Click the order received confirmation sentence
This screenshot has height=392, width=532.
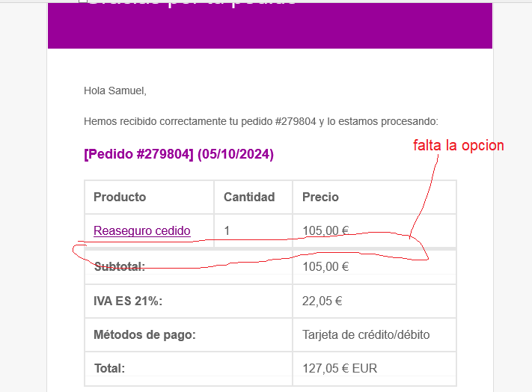(261, 121)
